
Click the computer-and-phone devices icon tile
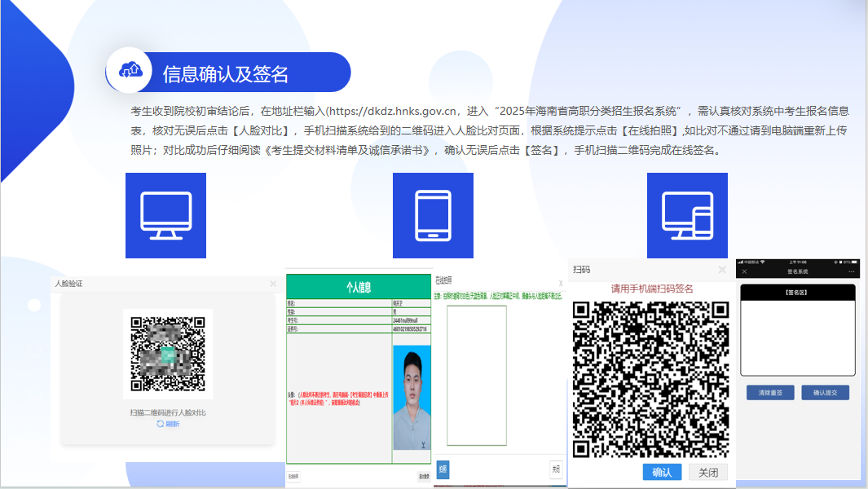point(687,215)
